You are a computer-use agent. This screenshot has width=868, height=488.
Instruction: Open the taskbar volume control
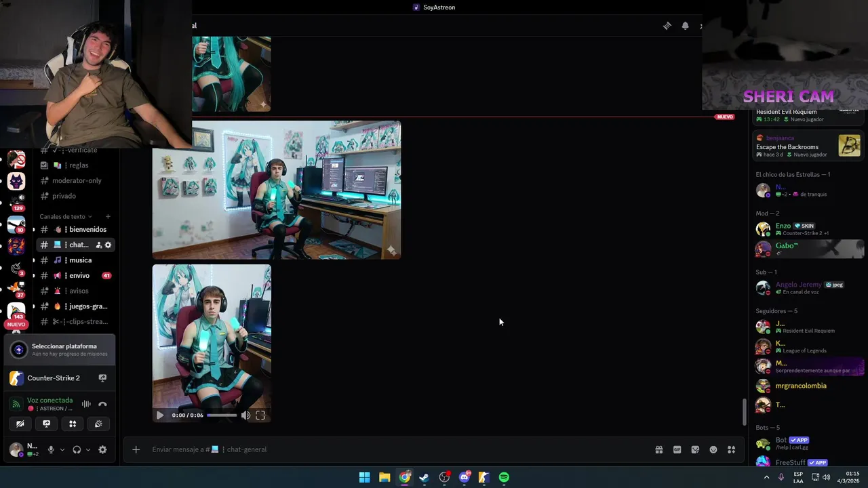coord(826,477)
